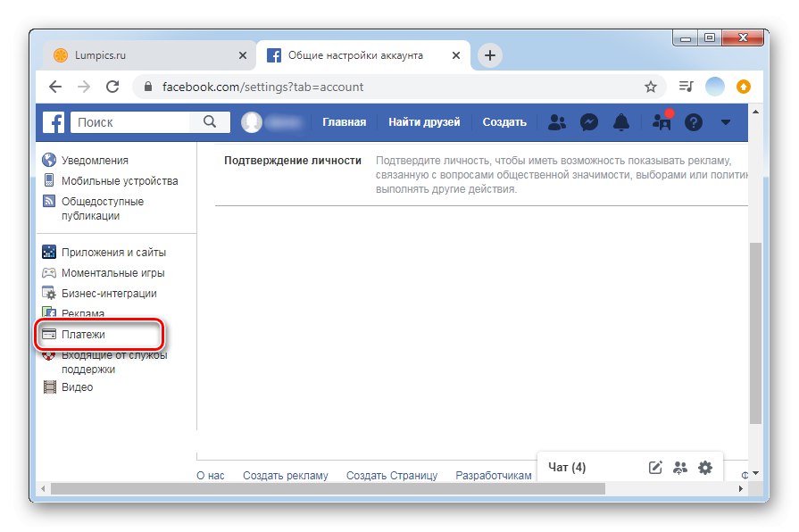799x532 pixels.
Task: Click the Общедоступные публикации RSS icon
Action: [x=49, y=201]
